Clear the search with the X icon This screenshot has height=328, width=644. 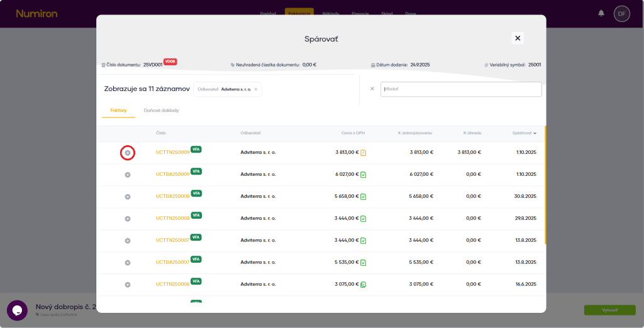click(372, 89)
